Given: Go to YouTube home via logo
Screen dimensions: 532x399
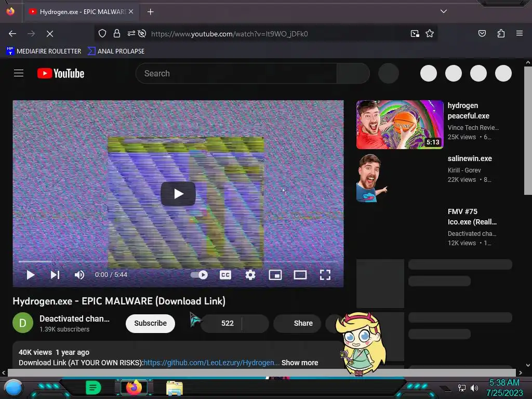Looking at the screenshot, I should (61, 73).
